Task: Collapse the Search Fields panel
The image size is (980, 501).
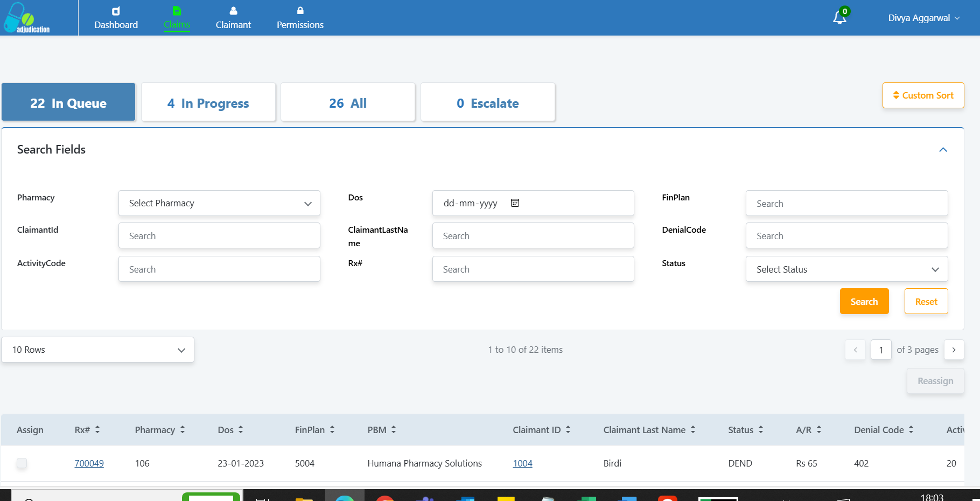Action: (943, 150)
